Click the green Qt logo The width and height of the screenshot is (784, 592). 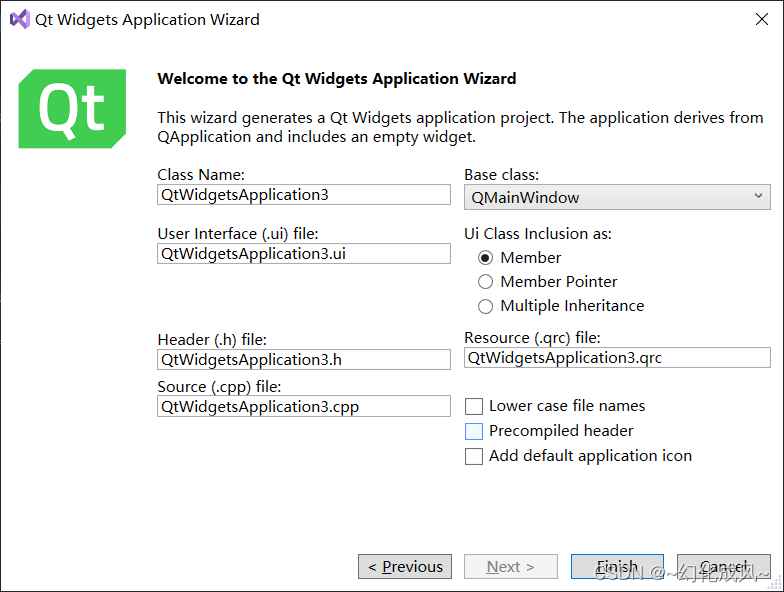(72, 108)
